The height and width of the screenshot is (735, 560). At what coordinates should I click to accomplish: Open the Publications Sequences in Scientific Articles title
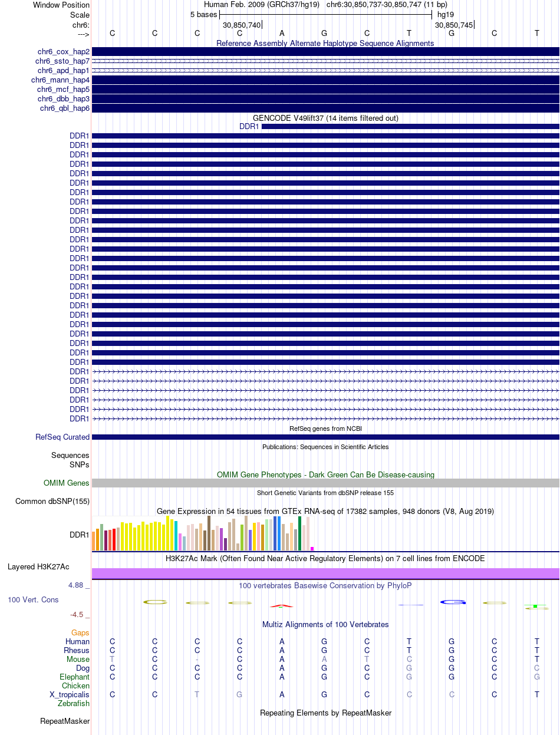point(325,447)
